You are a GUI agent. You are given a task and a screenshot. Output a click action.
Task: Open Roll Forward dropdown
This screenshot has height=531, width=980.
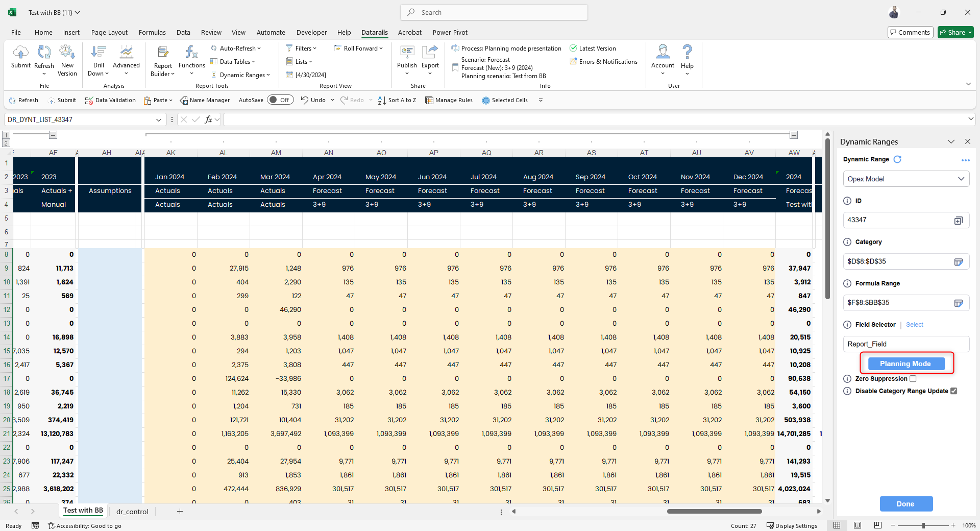tap(358, 49)
